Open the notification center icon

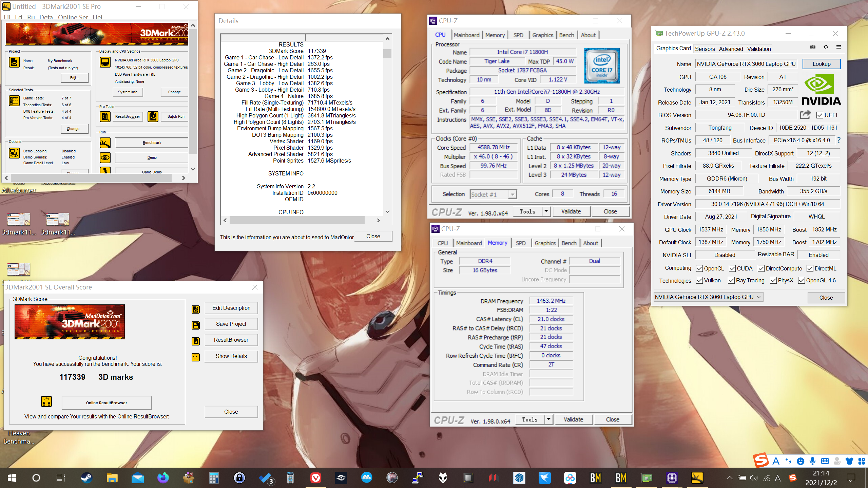click(x=851, y=478)
